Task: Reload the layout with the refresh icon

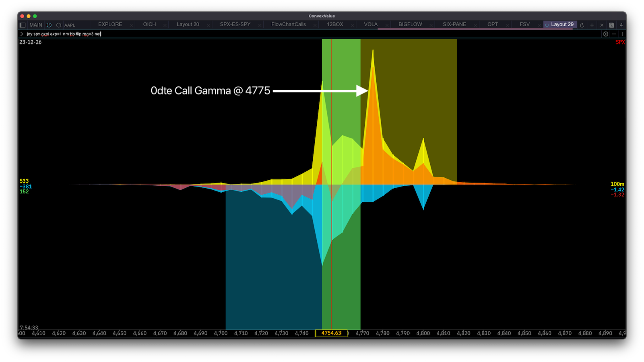Action: [582, 25]
